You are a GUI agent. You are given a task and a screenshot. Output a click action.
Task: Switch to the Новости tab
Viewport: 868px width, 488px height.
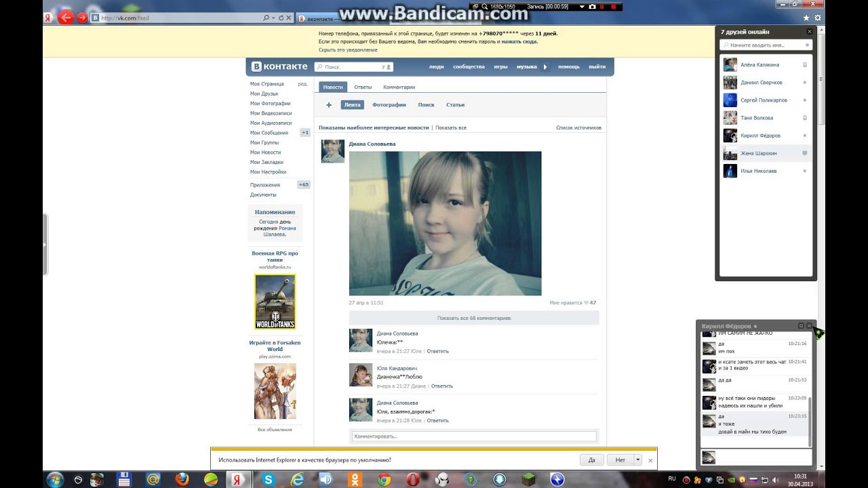click(x=333, y=87)
